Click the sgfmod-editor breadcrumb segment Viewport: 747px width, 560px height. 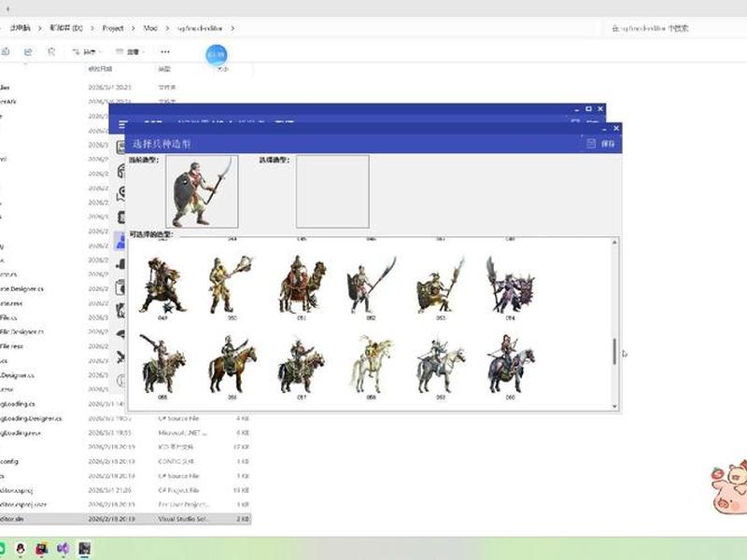coord(200,28)
